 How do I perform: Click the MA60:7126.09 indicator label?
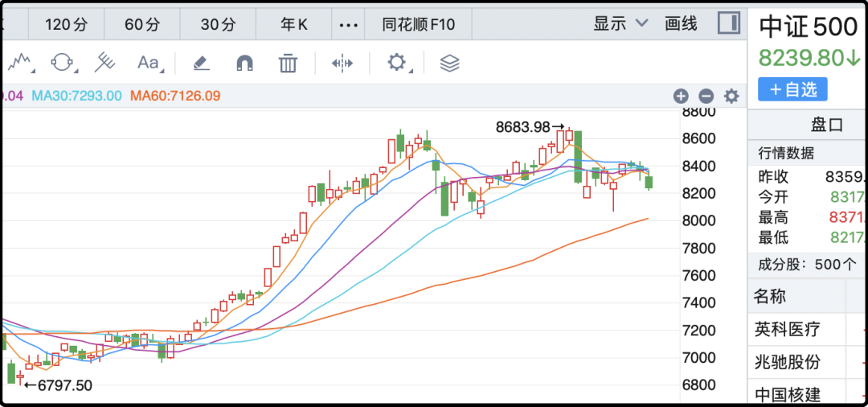click(x=175, y=96)
